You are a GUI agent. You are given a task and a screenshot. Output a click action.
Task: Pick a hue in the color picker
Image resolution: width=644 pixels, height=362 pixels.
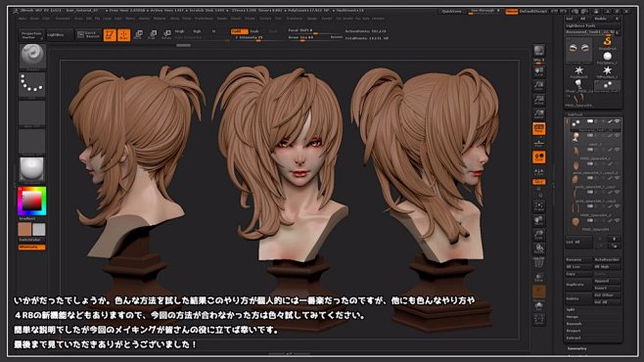(x=32, y=202)
